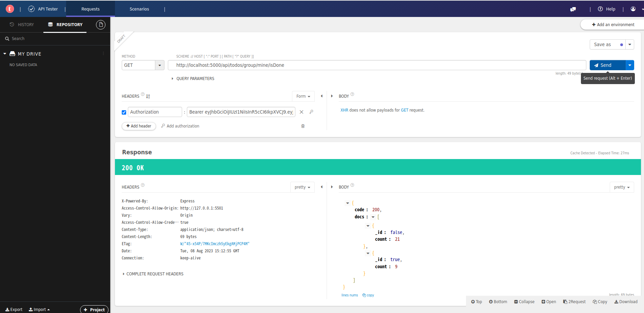The width and height of the screenshot is (644, 313).
Task: Click the Collapse response button
Action: coord(524,302)
